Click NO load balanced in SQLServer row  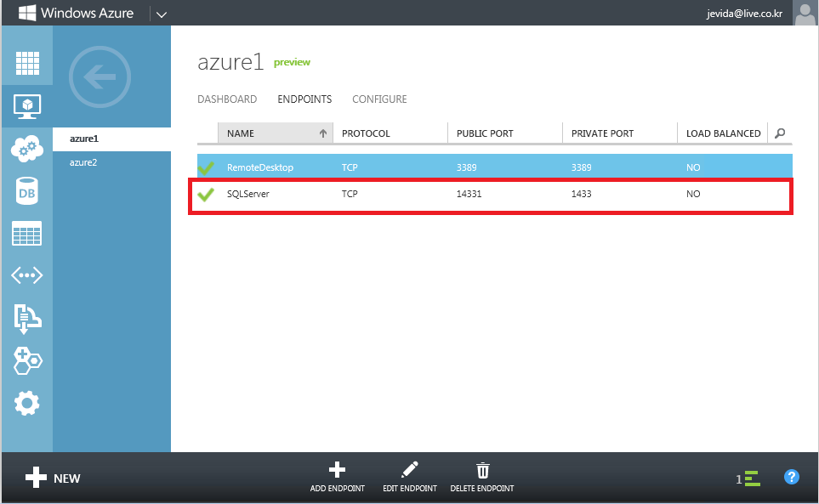[693, 194]
